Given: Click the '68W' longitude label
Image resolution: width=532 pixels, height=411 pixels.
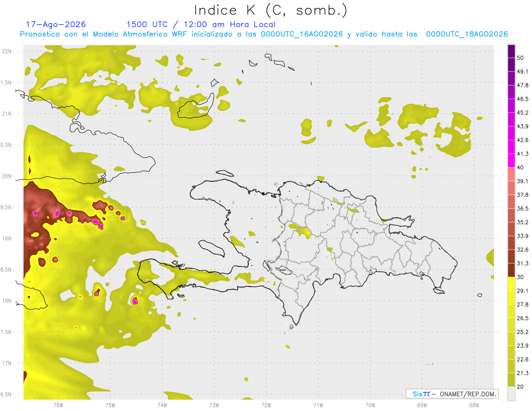Looking at the screenshot, I should [474, 405].
